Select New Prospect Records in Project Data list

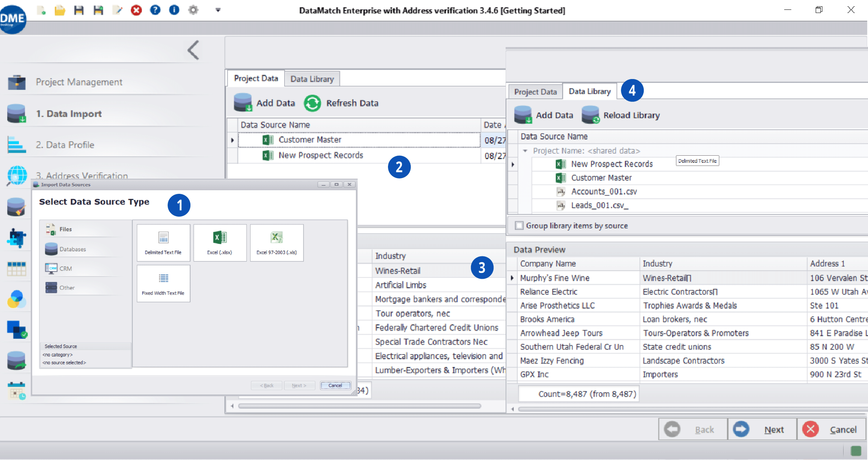click(359, 155)
